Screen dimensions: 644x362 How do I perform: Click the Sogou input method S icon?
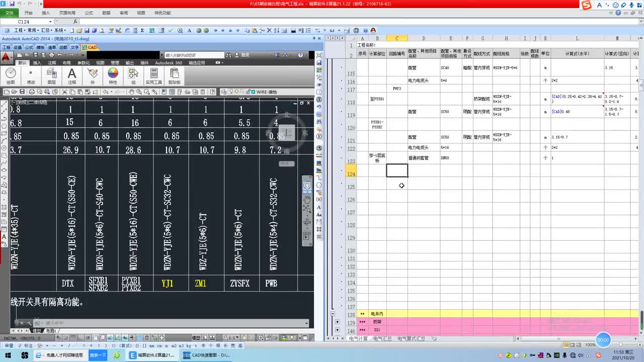coord(586,5)
